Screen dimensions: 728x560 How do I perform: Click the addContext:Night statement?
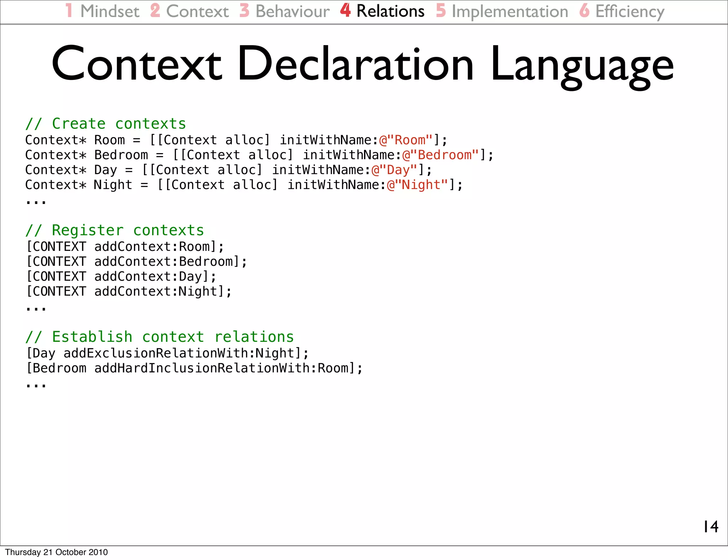pyautogui.click(x=129, y=291)
